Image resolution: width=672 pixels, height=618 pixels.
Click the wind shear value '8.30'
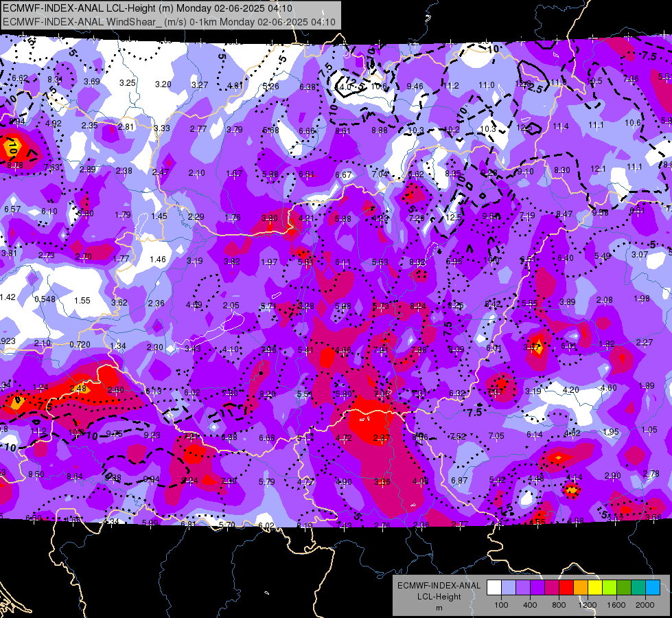[562, 170]
